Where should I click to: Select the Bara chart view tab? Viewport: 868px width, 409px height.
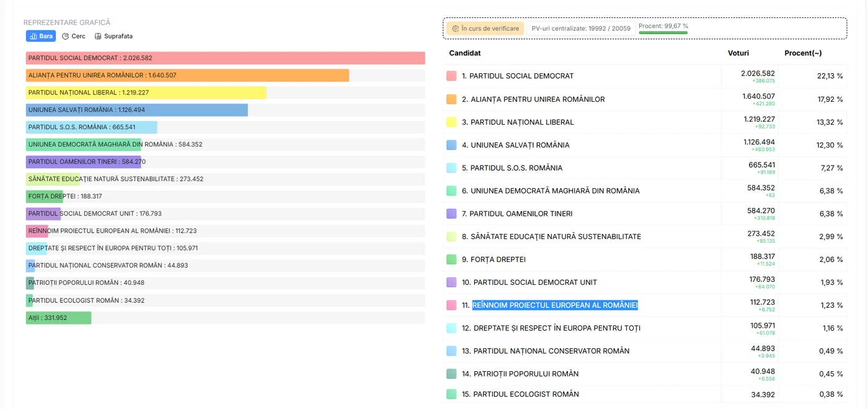point(41,36)
